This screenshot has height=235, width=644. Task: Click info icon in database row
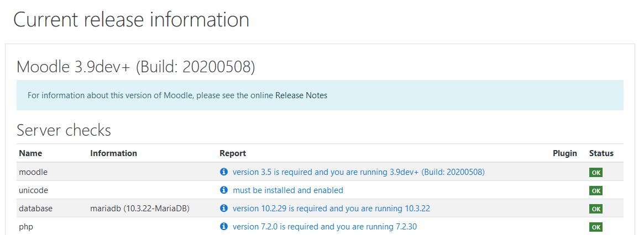[x=223, y=209]
